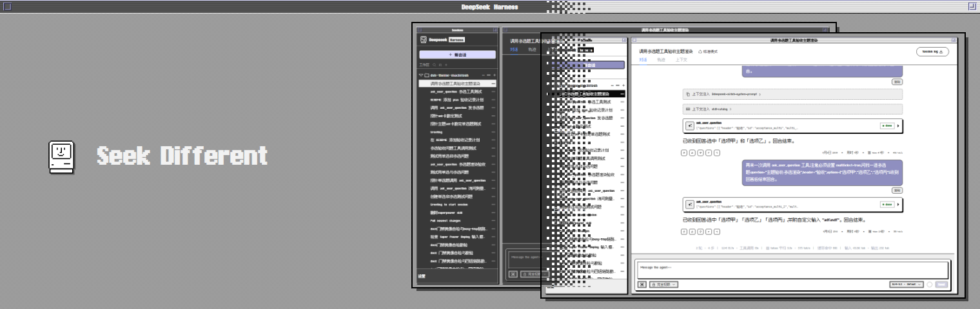This screenshot has height=309, width=980.
Task: Toggle 极速模式 in the front window header
Action: [x=708, y=51]
